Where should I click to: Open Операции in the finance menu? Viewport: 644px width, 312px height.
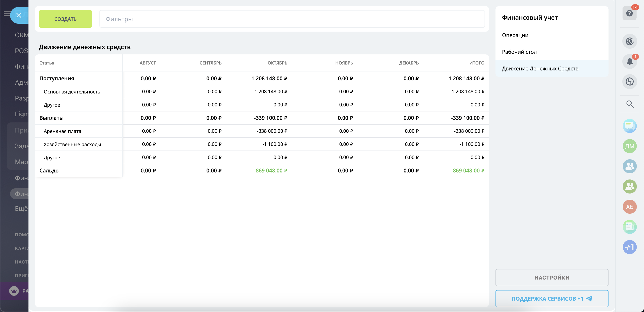(515, 35)
